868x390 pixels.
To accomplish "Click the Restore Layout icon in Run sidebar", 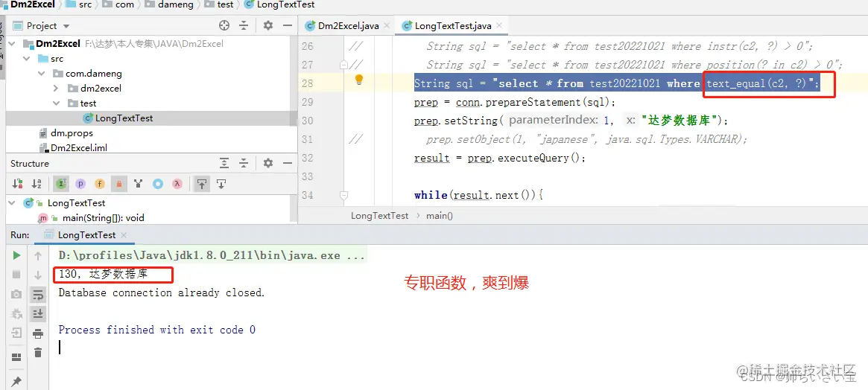I will click(x=16, y=357).
